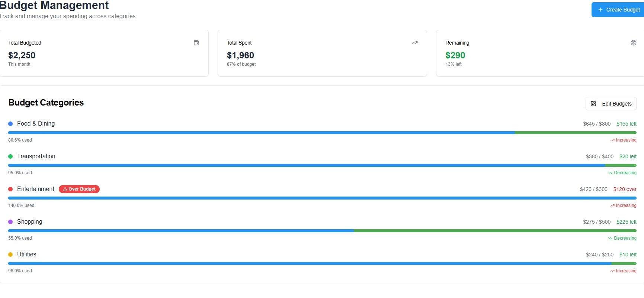Click the Increasing trend icon under Food & Dining
644x298 pixels.
pos(612,140)
